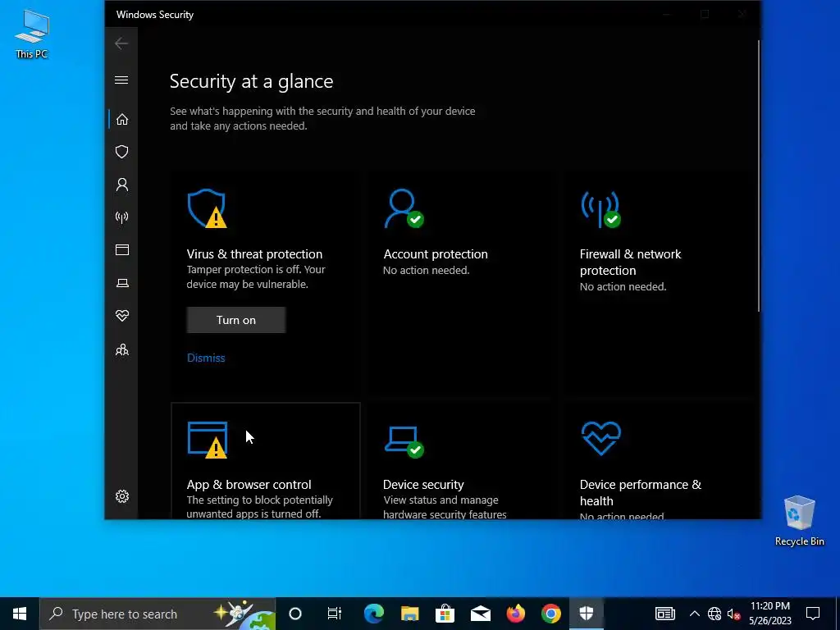This screenshot has height=630, width=840.
Task: Open Account protection heading
Action: click(436, 254)
